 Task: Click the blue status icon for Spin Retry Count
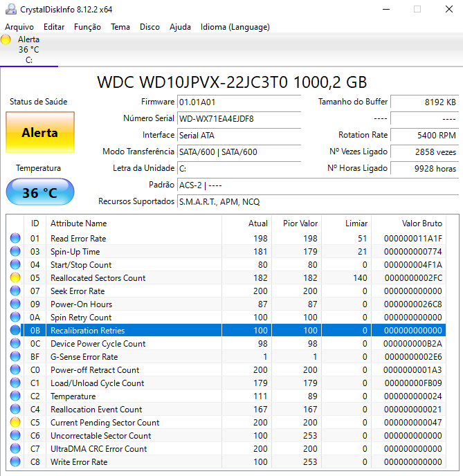coord(15,318)
